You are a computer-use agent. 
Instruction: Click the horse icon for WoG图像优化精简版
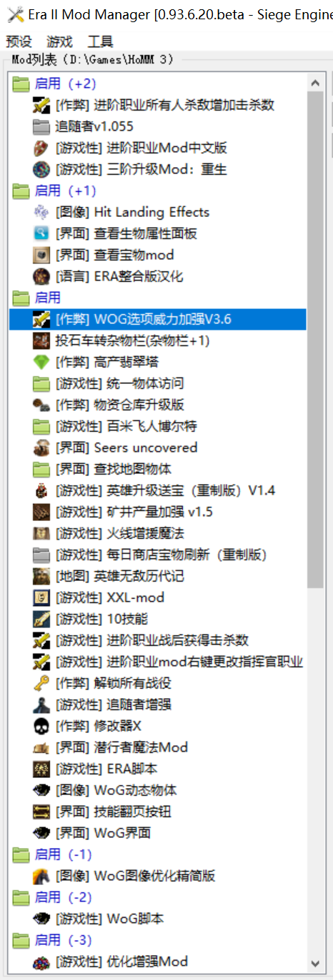(41, 876)
